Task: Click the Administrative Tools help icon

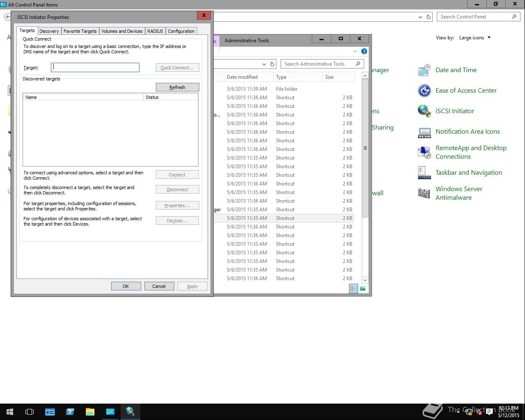Action: click(364, 51)
